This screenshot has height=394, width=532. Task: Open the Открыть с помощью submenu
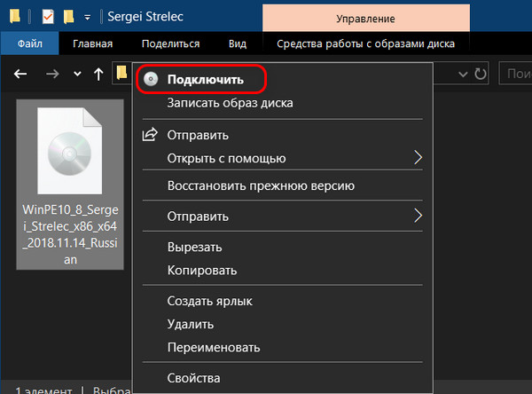pyautogui.click(x=283, y=158)
